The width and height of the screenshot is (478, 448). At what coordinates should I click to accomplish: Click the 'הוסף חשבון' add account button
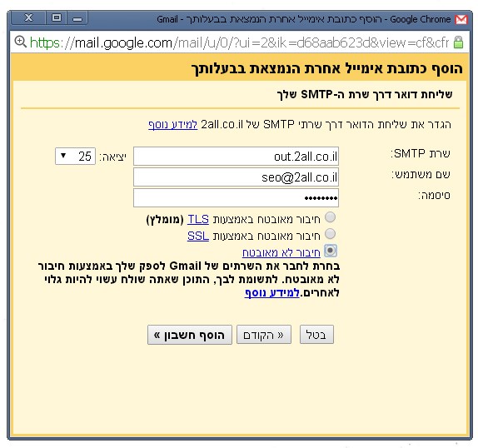[x=190, y=335]
